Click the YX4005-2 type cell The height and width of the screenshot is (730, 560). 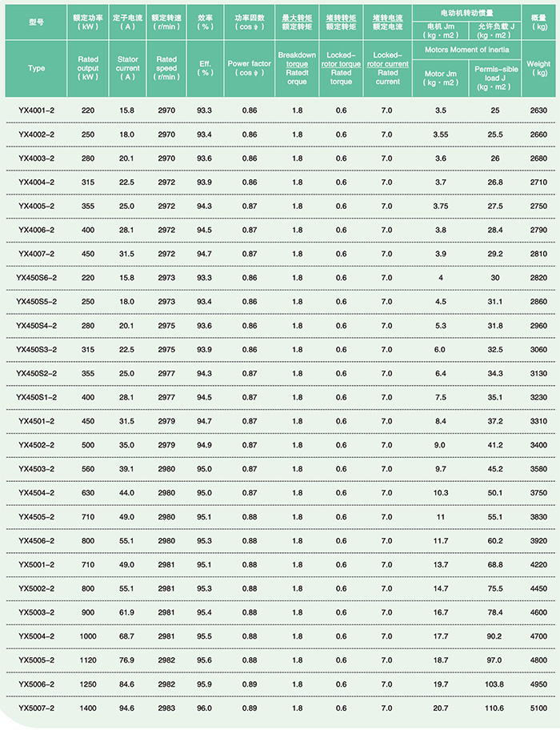pyautogui.click(x=36, y=206)
